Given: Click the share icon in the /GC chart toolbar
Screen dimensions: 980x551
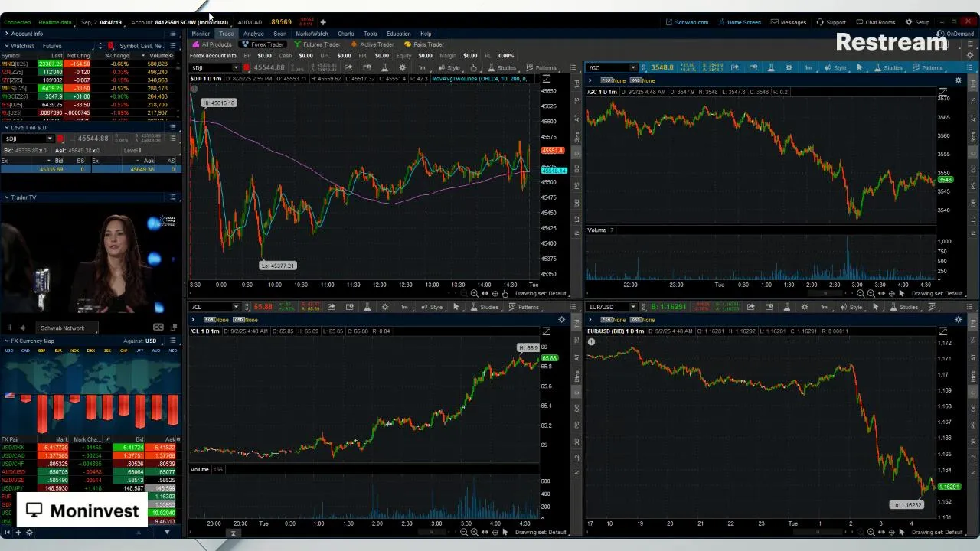Looking at the screenshot, I should [x=735, y=67].
